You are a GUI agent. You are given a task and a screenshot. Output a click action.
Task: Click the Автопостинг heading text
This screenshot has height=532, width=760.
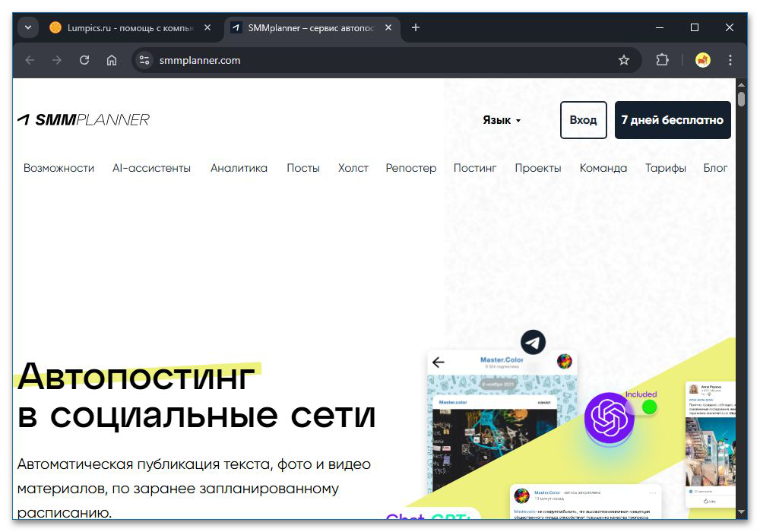click(x=136, y=376)
